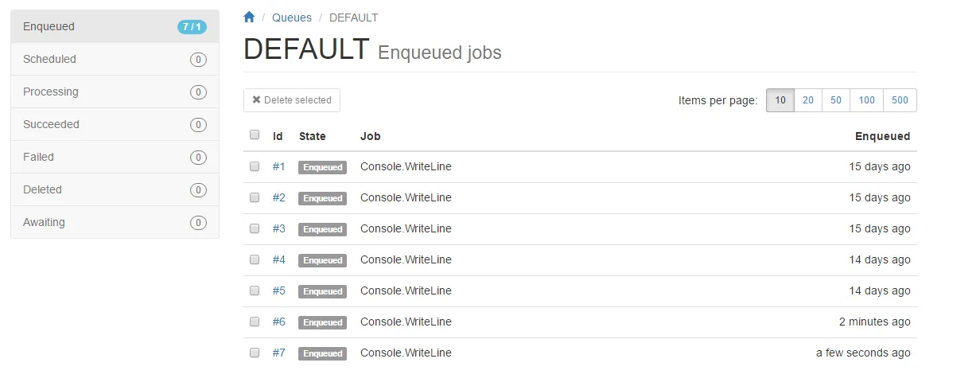This screenshot has width=980, height=386.
Task: Click the home icon in breadcrumb
Action: (250, 17)
